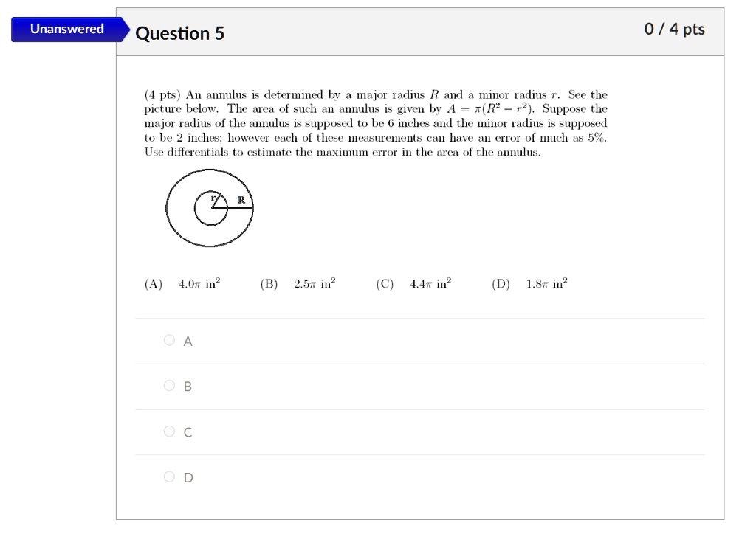Viewport: 756px width, 554px height.
Task: Click the Unanswered status badge
Action: (x=66, y=30)
